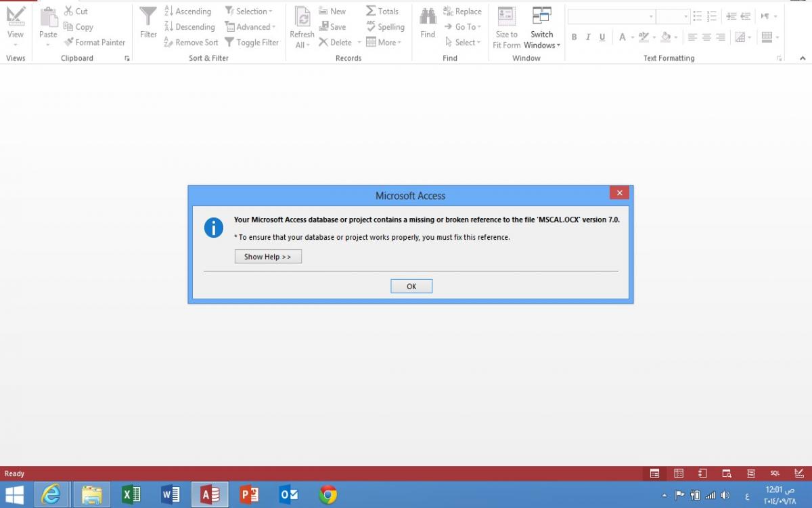Open the Delete dropdown arrow
Image resolution: width=812 pixels, height=508 pixels.
coord(359,43)
